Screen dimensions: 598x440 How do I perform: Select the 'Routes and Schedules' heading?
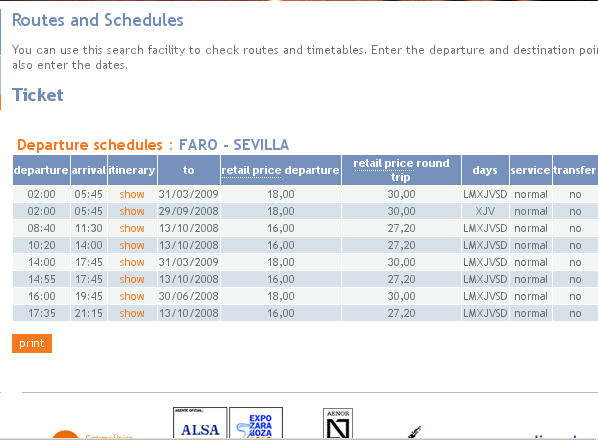pos(98,20)
